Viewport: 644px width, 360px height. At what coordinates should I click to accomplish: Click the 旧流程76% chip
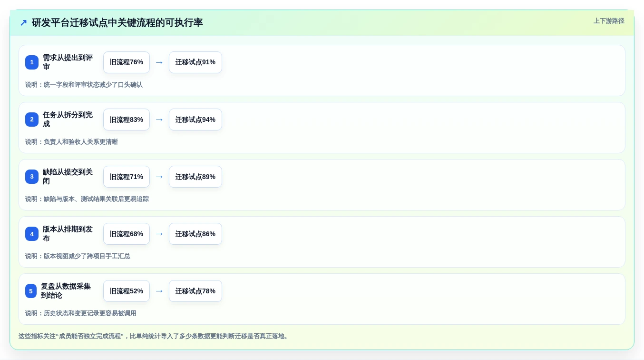(127, 62)
